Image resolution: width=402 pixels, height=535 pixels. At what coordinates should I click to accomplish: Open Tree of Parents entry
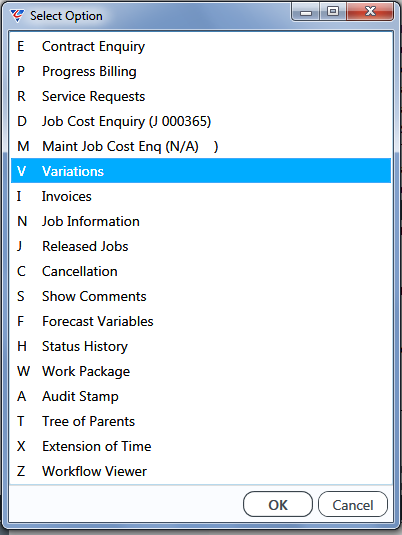pos(201,421)
